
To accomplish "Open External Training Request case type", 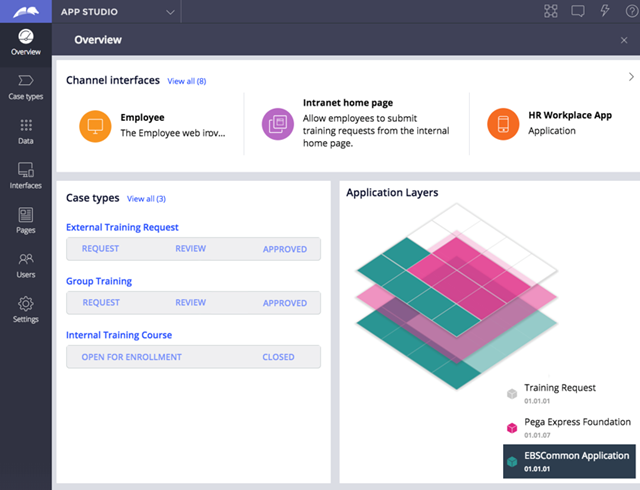I will 122,227.
